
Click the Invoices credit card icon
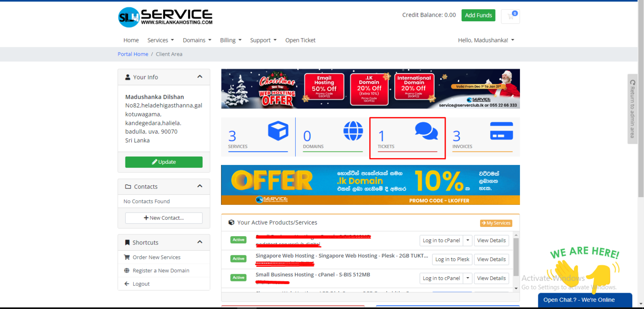coord(501,131)
